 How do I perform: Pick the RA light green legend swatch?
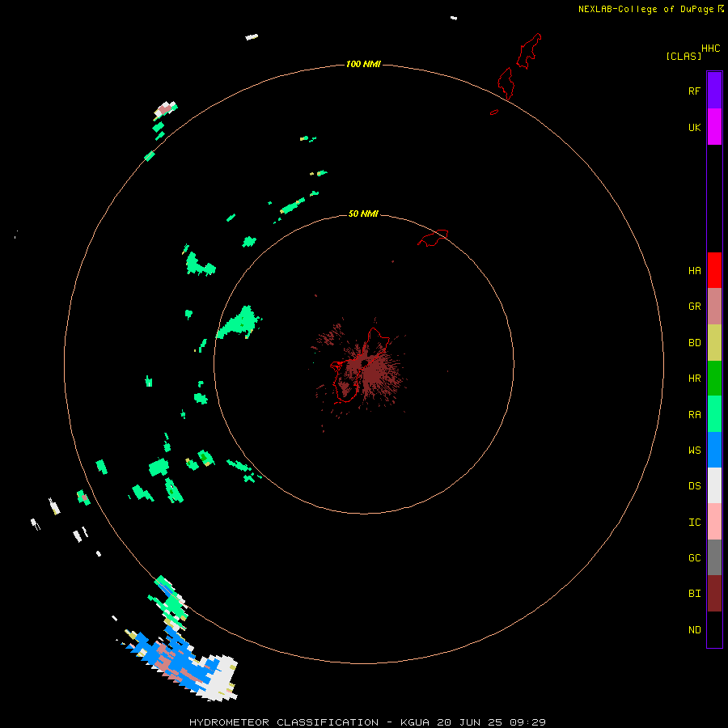(714, 414)
